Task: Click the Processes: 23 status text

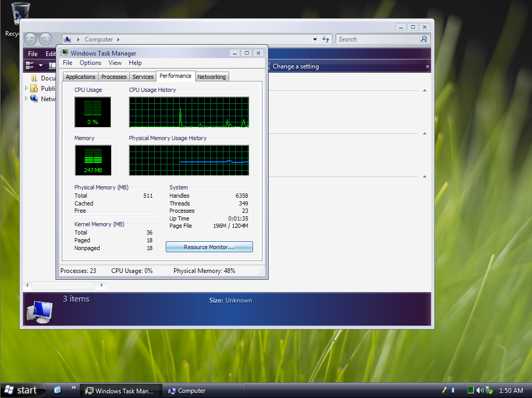Action: (78, 271)
